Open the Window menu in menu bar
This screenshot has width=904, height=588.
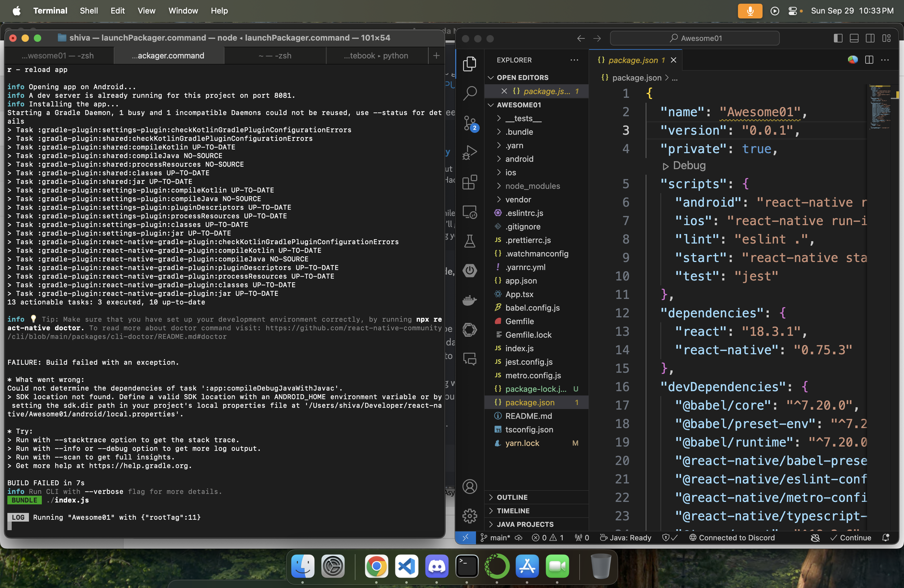click(183, 11)
